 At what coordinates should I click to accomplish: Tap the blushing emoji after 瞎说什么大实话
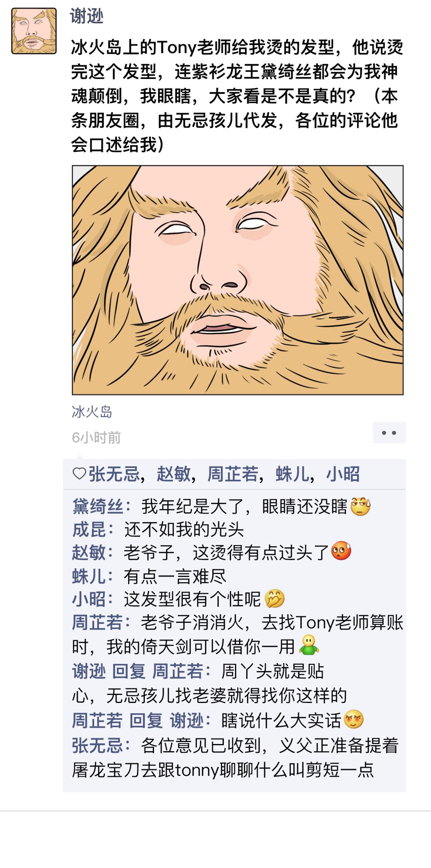(x=354, y=720)
